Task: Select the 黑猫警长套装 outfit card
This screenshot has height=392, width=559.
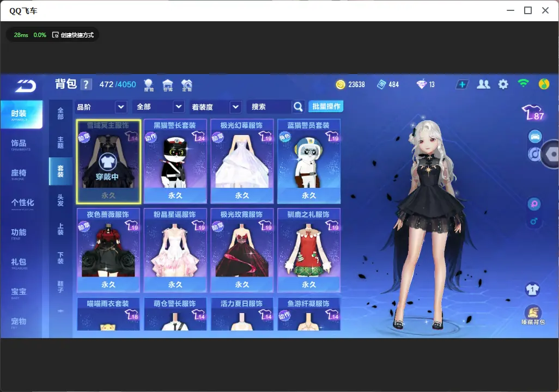Action: [175, 162]
